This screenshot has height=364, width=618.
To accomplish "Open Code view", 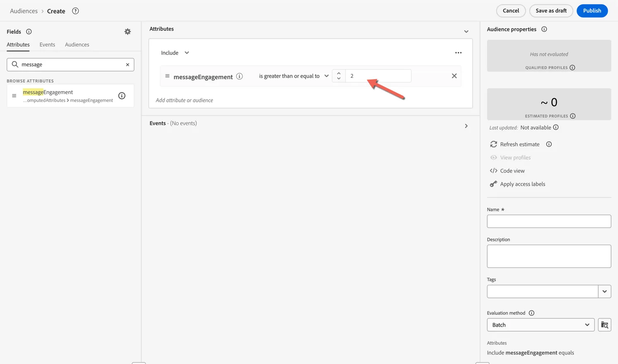I will (507, 171).
